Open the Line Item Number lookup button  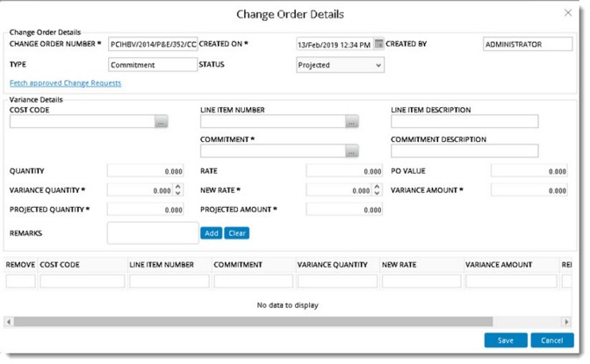point(351,122)
